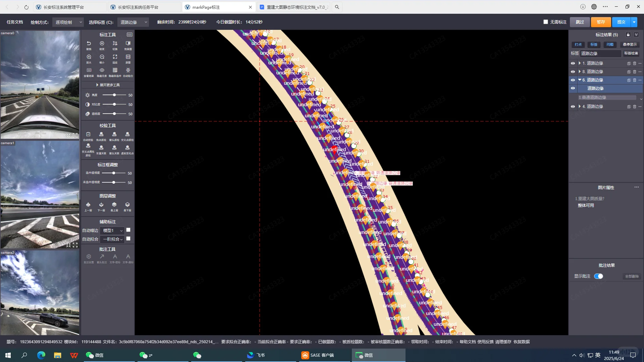644x362 pixels.
Task: Open the 绘制方式 逐项绘制 dropdown
Action: click(x=68, y=22)
